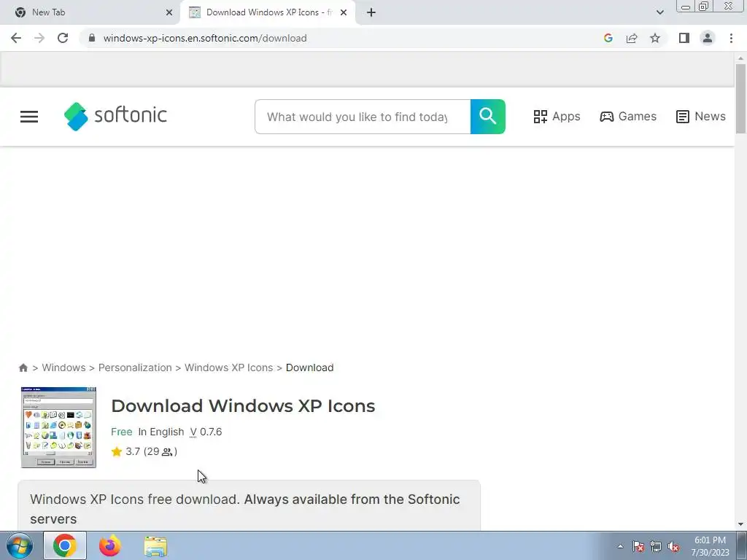Show hidden tray icons arrow
Viewport: 747px width, 560px height.
pyautogui.click(x=620, y=547)
